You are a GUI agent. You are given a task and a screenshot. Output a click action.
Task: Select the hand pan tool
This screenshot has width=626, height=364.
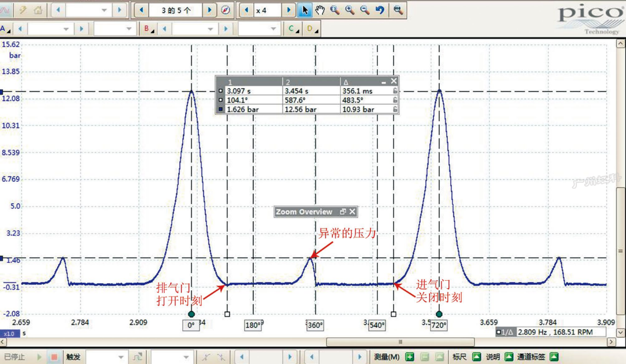click(320, 10)
